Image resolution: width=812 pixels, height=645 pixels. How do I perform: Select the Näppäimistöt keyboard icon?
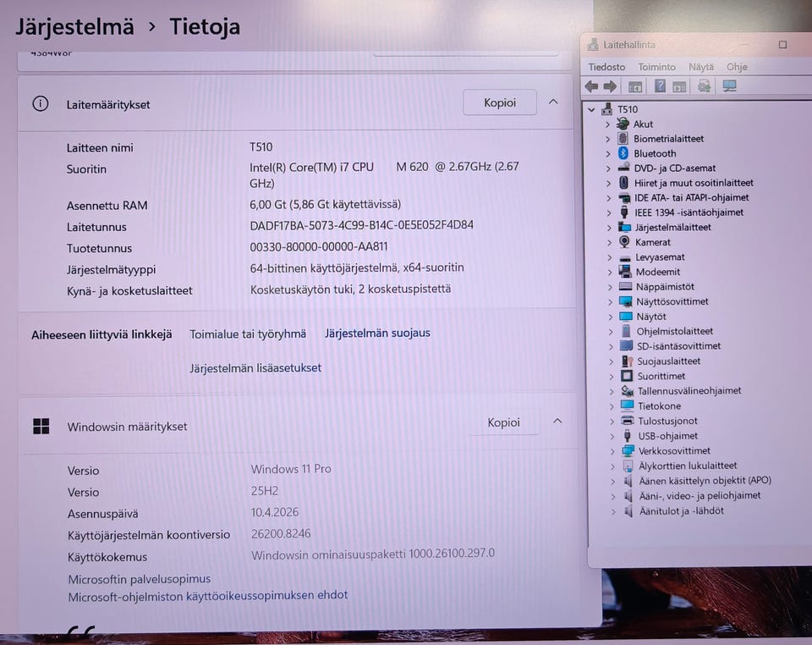click(x=626, y=286)
